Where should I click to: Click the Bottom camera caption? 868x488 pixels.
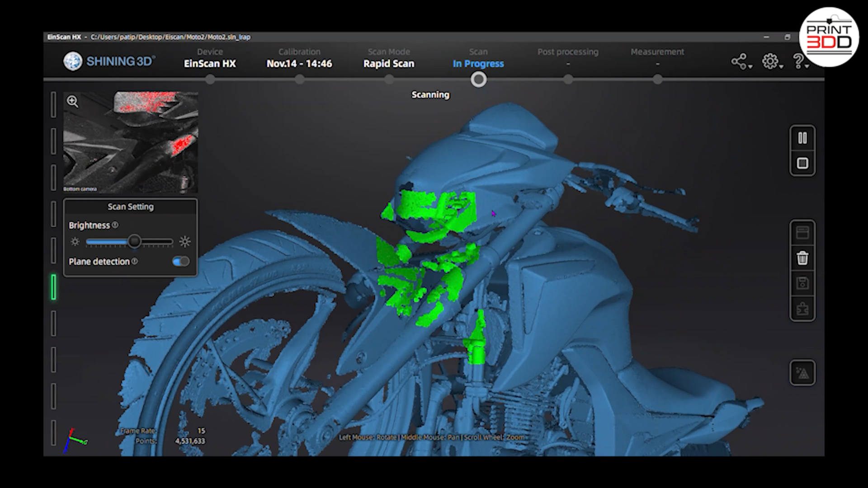point(80,189)
